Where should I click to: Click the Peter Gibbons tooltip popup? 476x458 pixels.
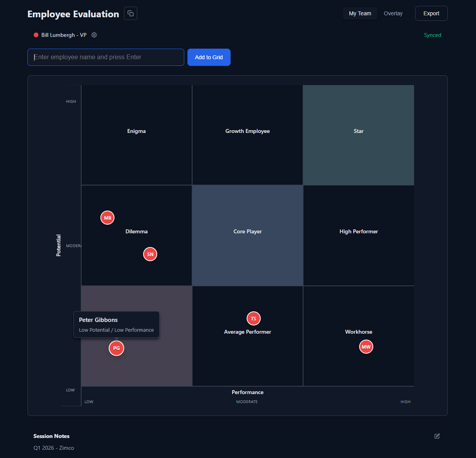point(116,324)
